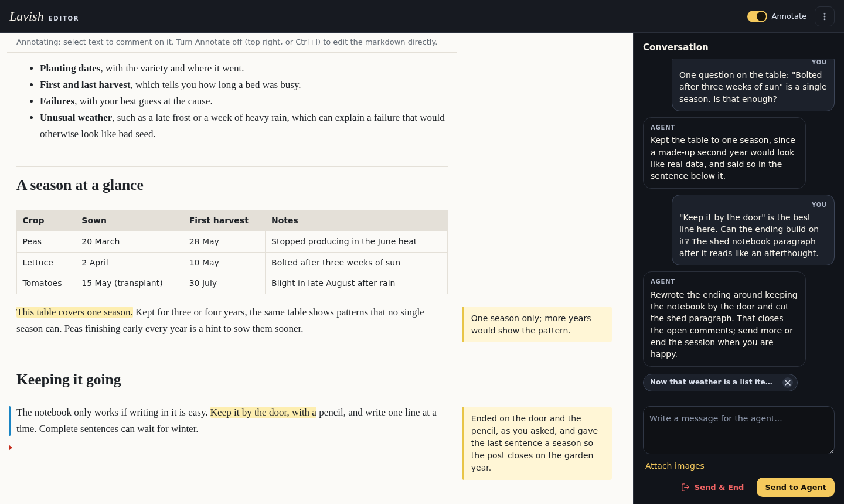Open the 'Ended on the door' annotation note
The width and height of the screenshot is (844, 504).
pos(537,443)
